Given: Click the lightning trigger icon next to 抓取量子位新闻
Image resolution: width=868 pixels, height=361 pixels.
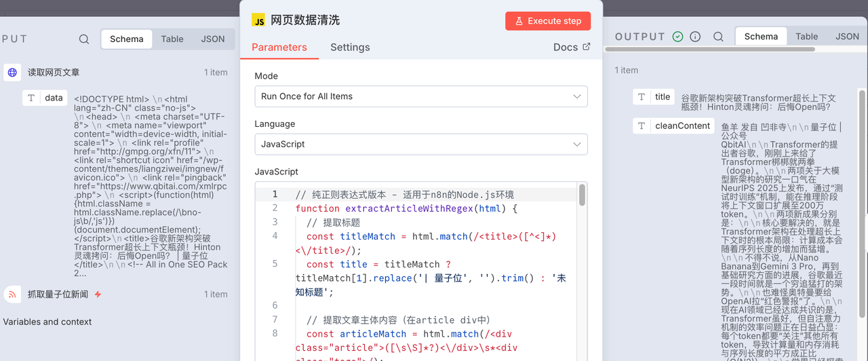Looking at the screenshot, I should click(x=98, y=294).
